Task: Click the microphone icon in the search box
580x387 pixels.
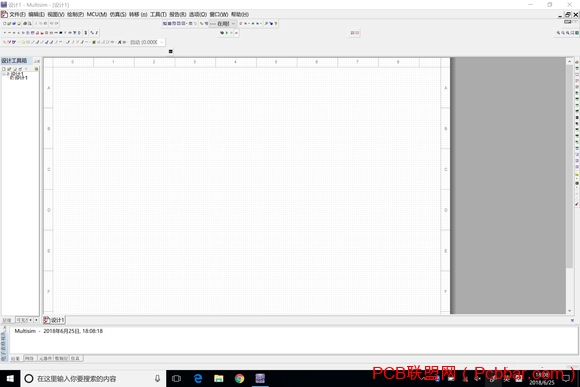Action: (157, 378)
